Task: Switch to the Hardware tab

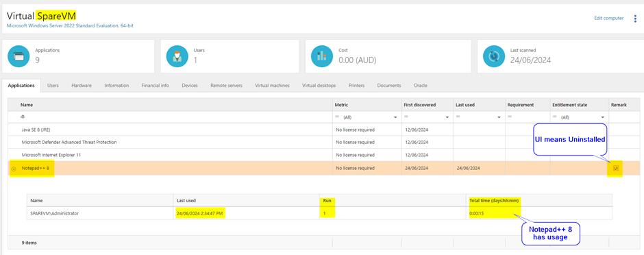Action: pos(82,86)
